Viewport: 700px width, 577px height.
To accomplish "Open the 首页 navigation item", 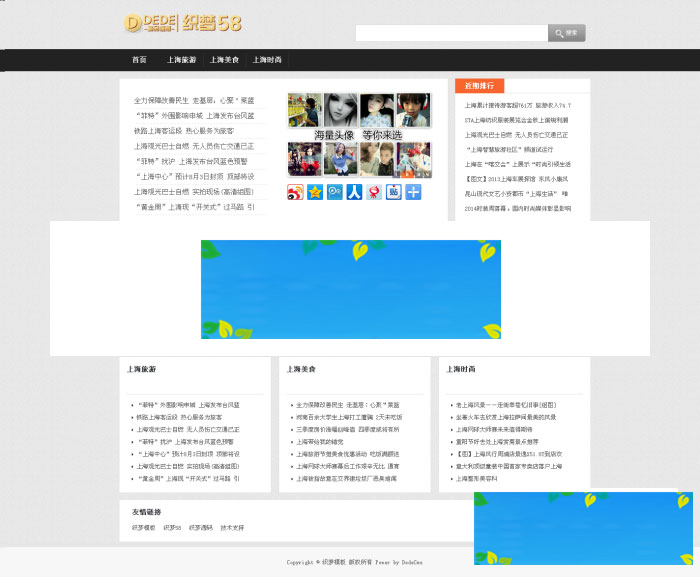I will (x=139, y=60).
